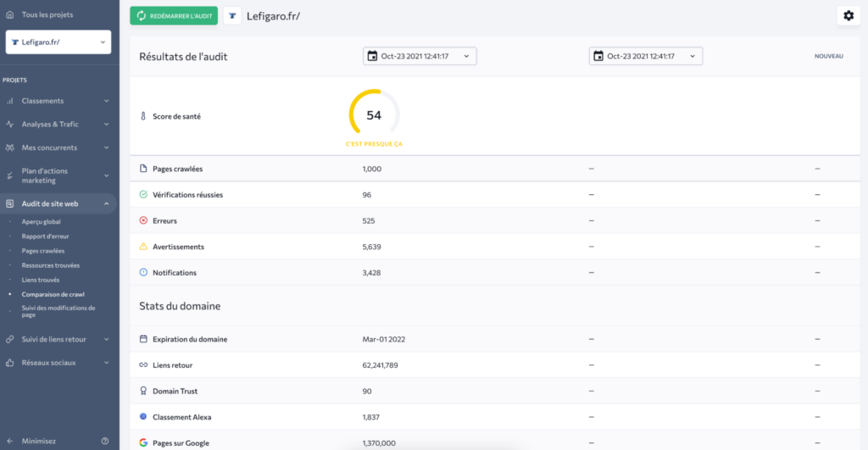Viewport: 868px width, 450px height.
Task: Click the blue info icon by Notifications
Action: pos(143,272)
